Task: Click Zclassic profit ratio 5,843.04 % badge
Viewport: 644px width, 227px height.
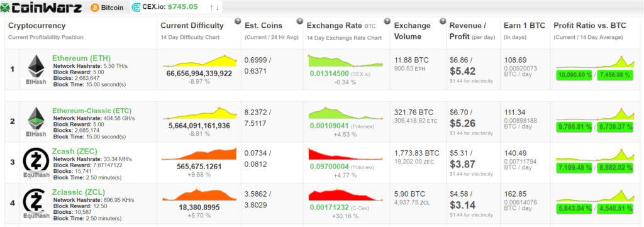Action: [574, 209]
